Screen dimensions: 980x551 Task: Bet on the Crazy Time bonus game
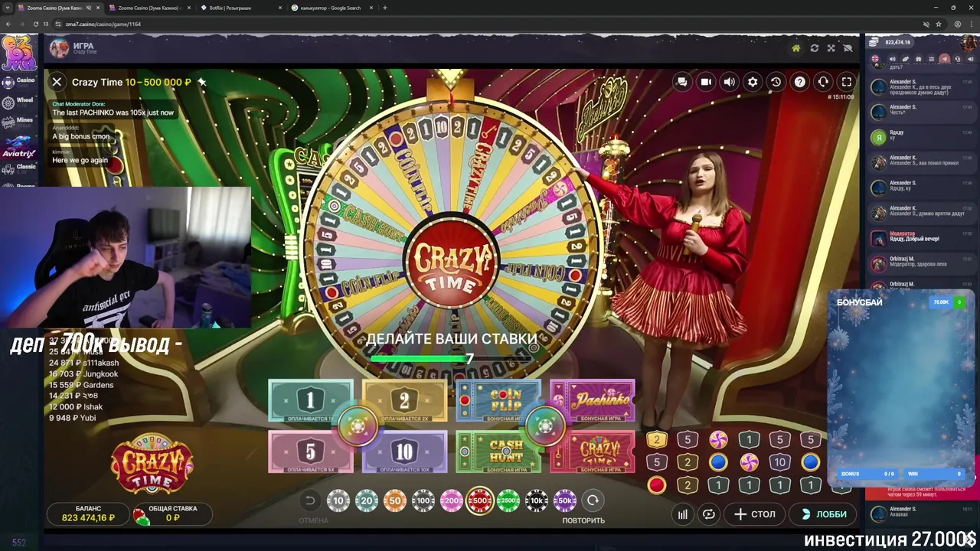pos(593,452)
